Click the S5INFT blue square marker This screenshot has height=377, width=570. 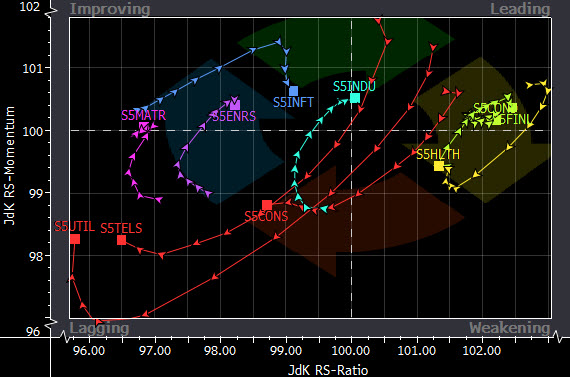coord(293,91)
